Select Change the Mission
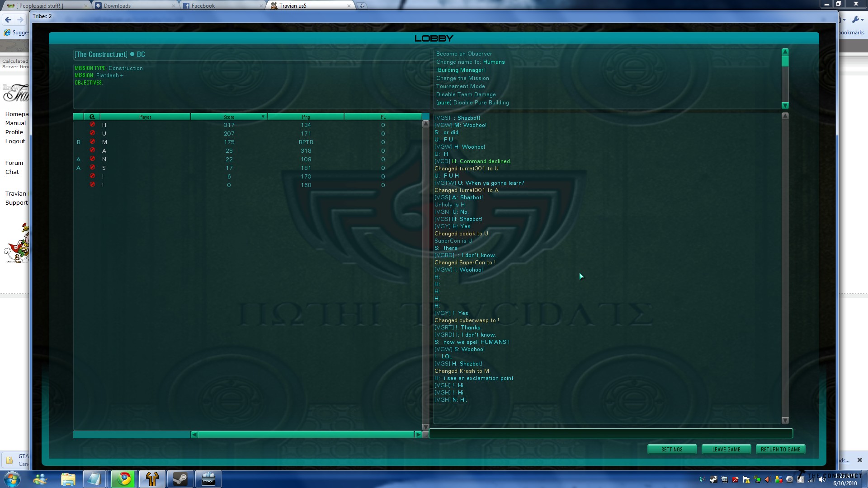The image size is (868, 488). pos(462,78)
